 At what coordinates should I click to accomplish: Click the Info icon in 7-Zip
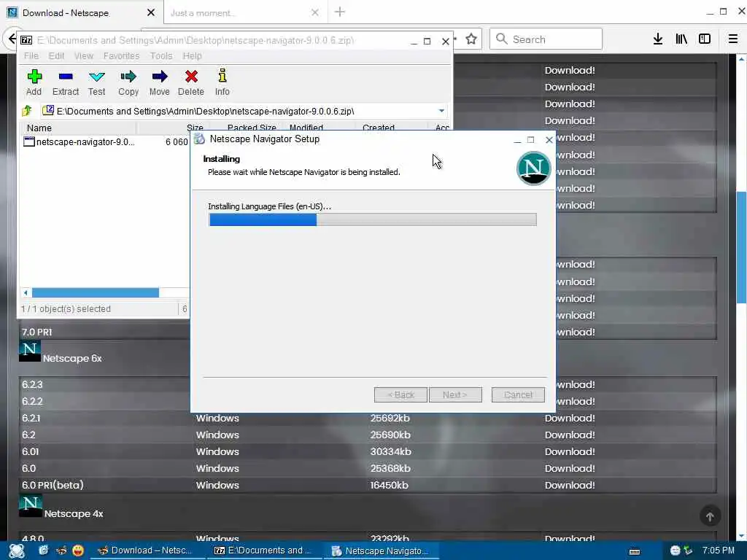tap(222, 76)
